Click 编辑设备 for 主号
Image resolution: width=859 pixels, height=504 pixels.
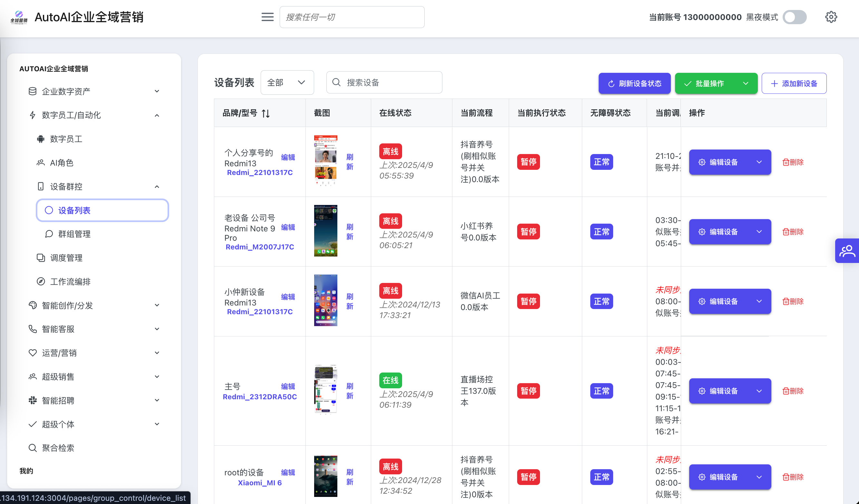730,391
